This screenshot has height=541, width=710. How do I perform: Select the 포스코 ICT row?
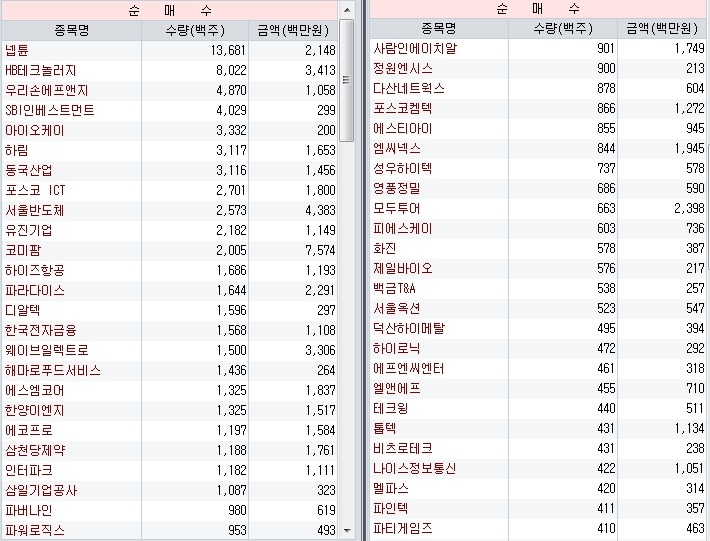tap(170, 190)
